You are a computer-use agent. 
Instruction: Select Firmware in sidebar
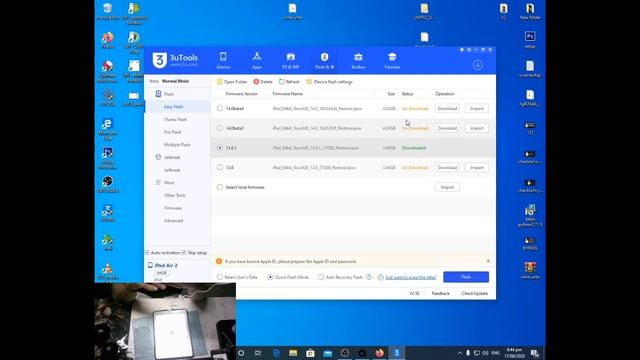point(173,208)
